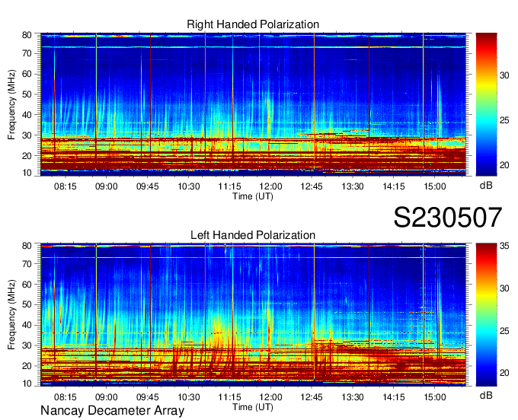The image size is (518, 420).
Task: Click 08:15 time tick on Left Handed plot
Action: tap(66, 397)
